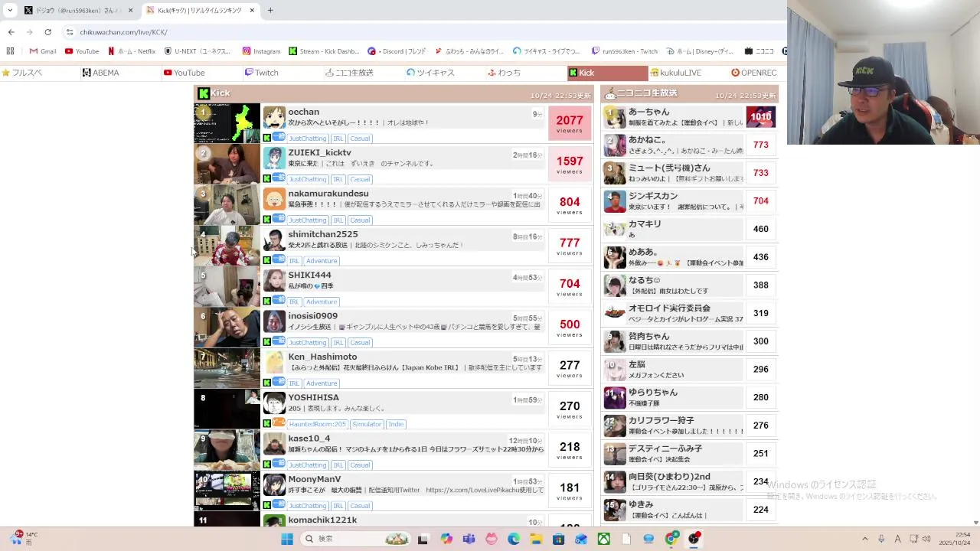Click the YOSHIHISA avatar icon
Image resolution: width=980 pixels, height=551 pixels.
click(274, 403)
